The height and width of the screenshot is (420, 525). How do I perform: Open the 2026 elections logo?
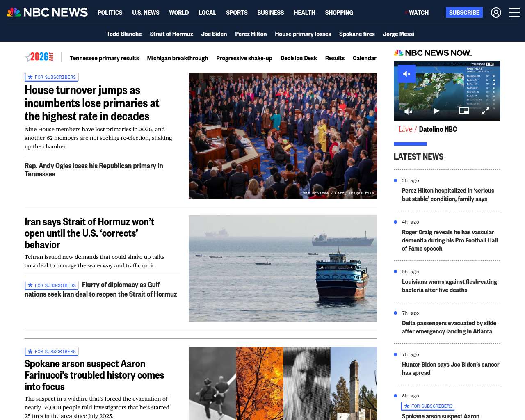click(39, 57)
